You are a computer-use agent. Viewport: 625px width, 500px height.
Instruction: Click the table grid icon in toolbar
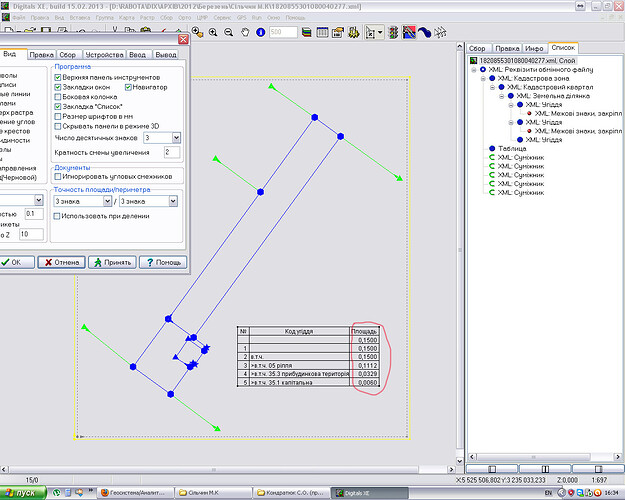click(322, 32)
